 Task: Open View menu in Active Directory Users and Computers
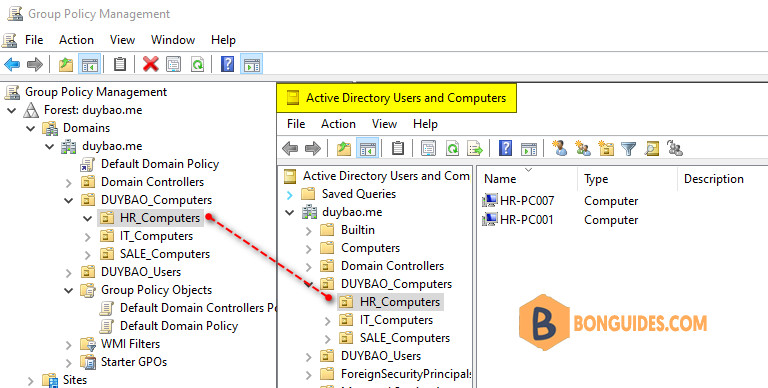[384, 124]
